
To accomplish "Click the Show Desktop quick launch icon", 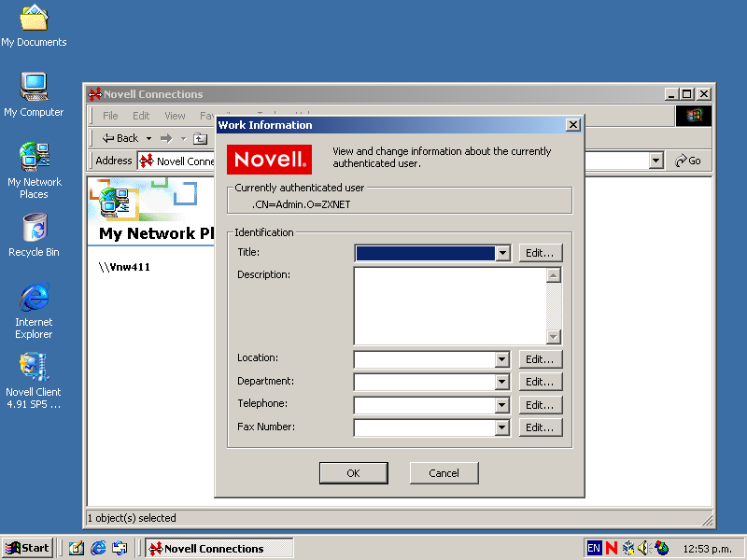I will tap(77, 548).
